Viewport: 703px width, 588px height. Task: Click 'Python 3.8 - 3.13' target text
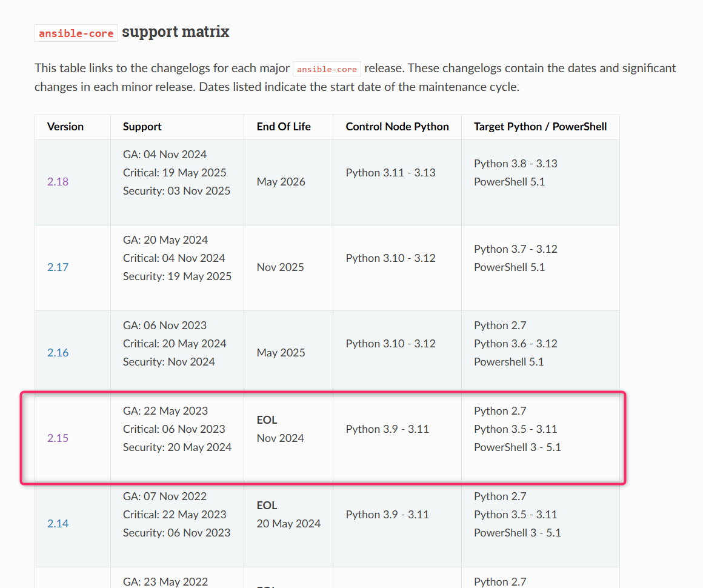pos(516,164)
